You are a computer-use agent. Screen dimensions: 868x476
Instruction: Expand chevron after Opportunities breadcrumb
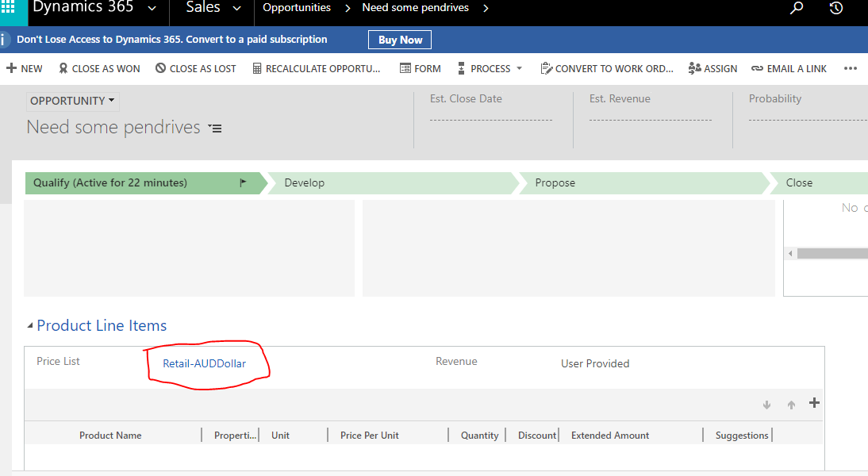[348, 8]
